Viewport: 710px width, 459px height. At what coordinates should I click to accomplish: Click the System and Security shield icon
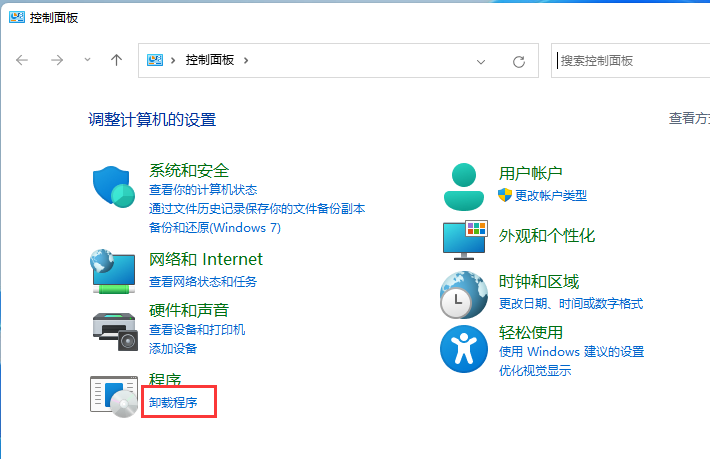point(114,186)
